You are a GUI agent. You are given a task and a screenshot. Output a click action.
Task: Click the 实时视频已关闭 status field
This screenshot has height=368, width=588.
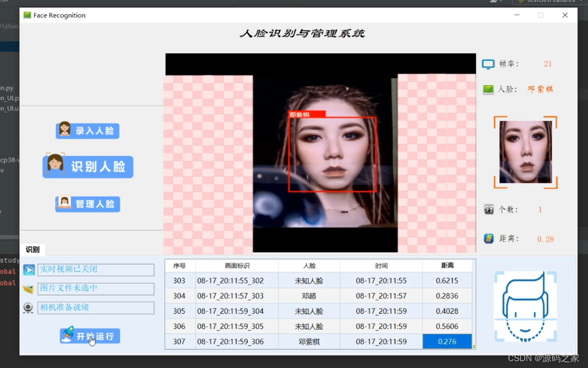tap(96, 270)
